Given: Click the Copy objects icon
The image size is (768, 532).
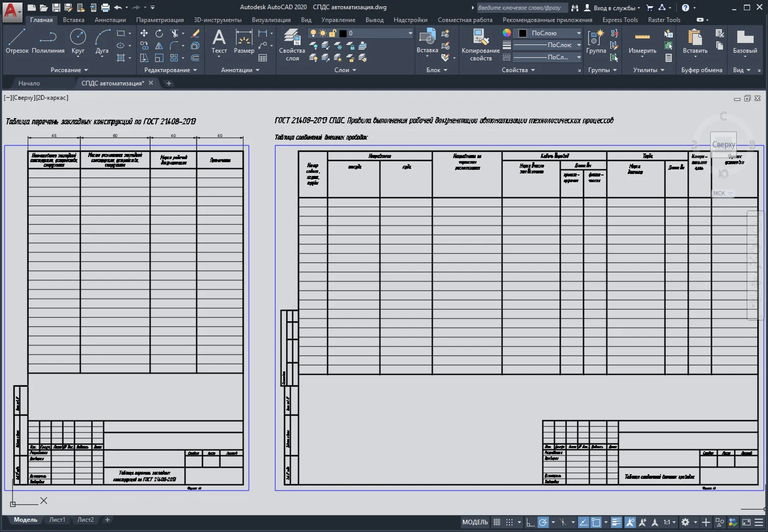Looking at the screenshot, I should (144, 46).
